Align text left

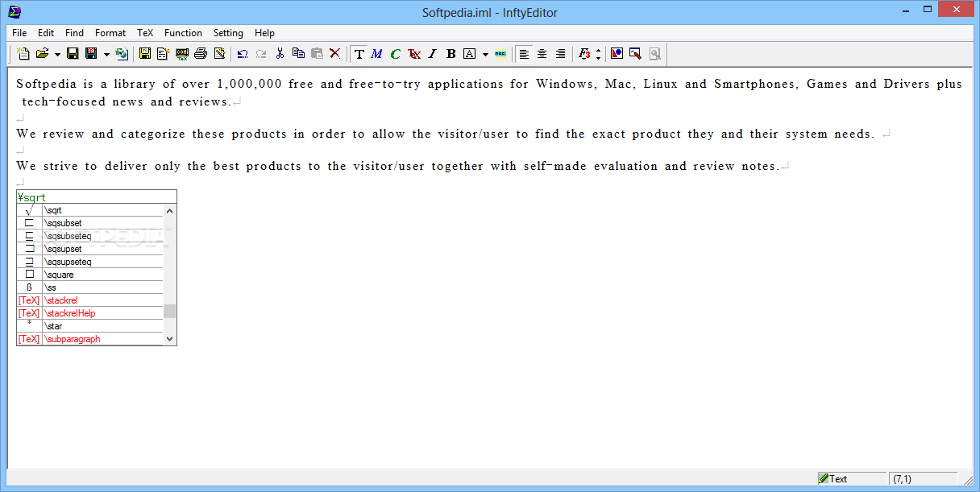pos(524,54)
